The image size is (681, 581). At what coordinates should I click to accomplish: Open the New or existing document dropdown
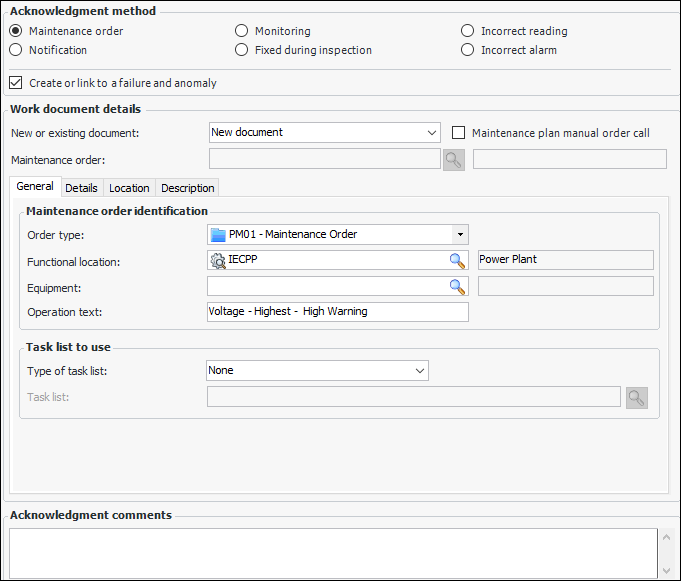pyautogui.click(x=431, y=132)
